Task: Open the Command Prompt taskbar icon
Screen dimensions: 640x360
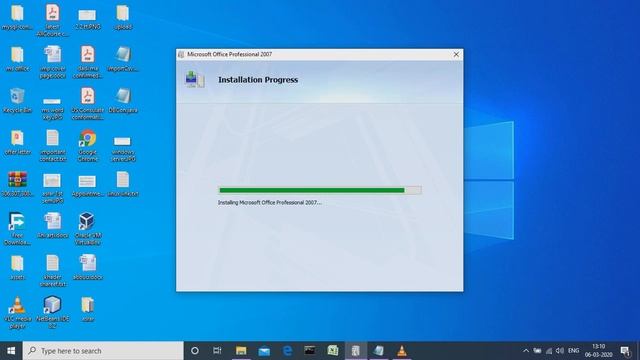Action: point(310,351)
